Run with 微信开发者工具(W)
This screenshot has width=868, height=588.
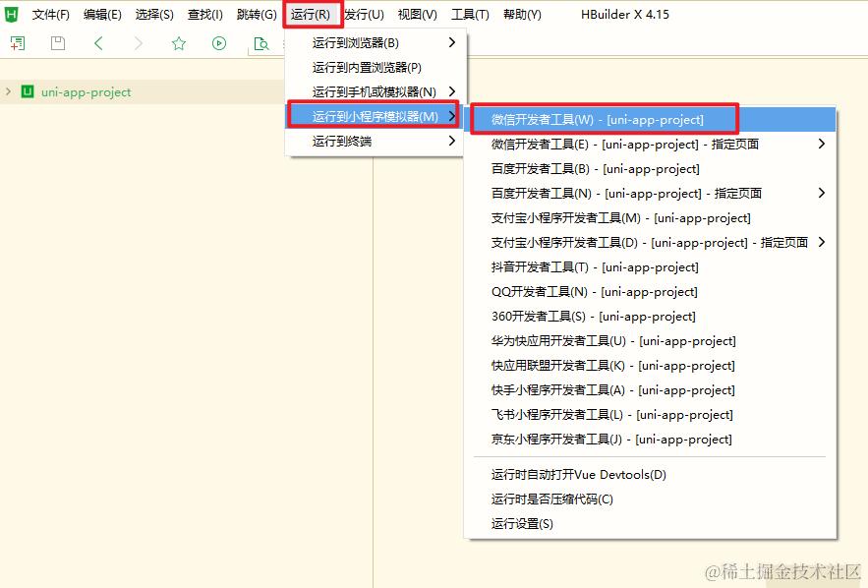point(651,120)
